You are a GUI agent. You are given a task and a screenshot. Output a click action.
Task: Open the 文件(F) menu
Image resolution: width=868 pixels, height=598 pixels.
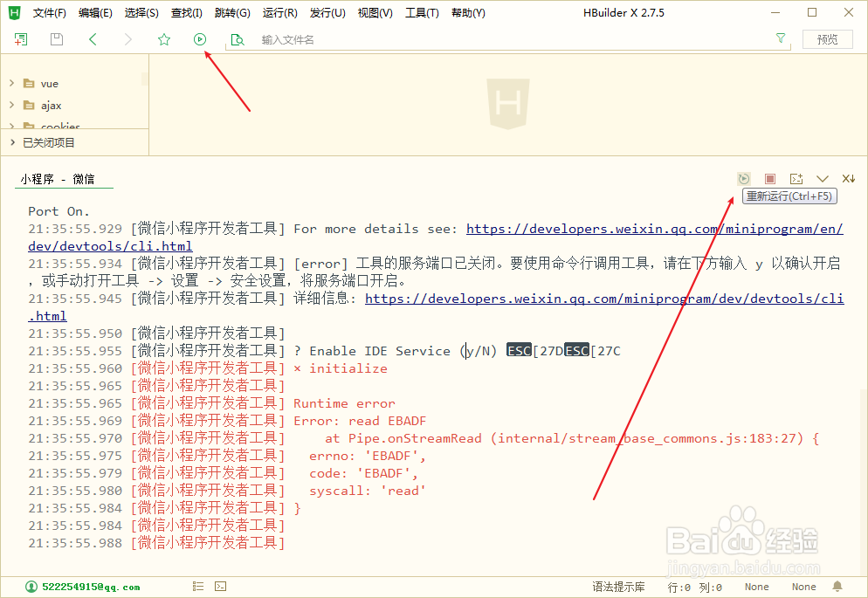pyautogui.click(x=49, y=13)
